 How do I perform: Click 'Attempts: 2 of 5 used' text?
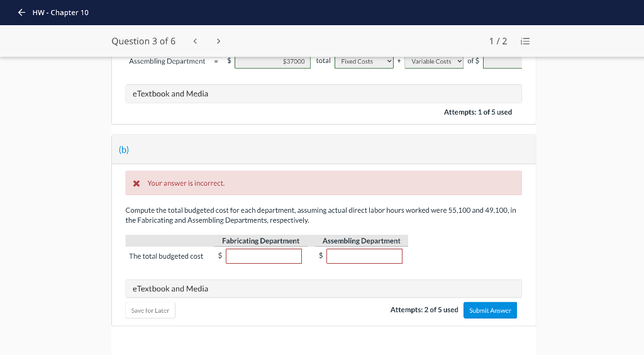pos(424,310)
